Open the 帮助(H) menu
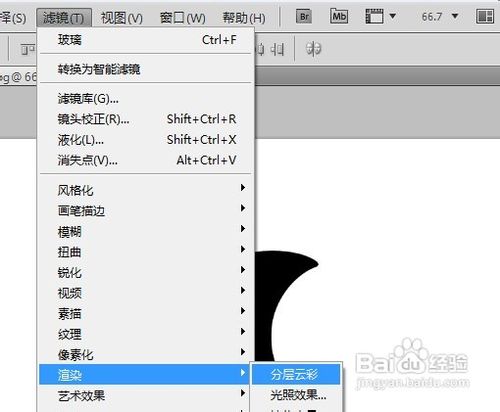 (x=244, y=18)
